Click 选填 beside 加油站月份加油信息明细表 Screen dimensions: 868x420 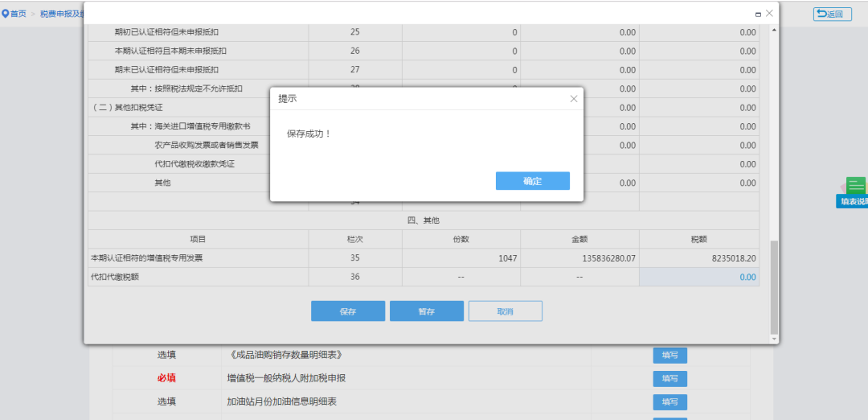[x=166, y=401]
